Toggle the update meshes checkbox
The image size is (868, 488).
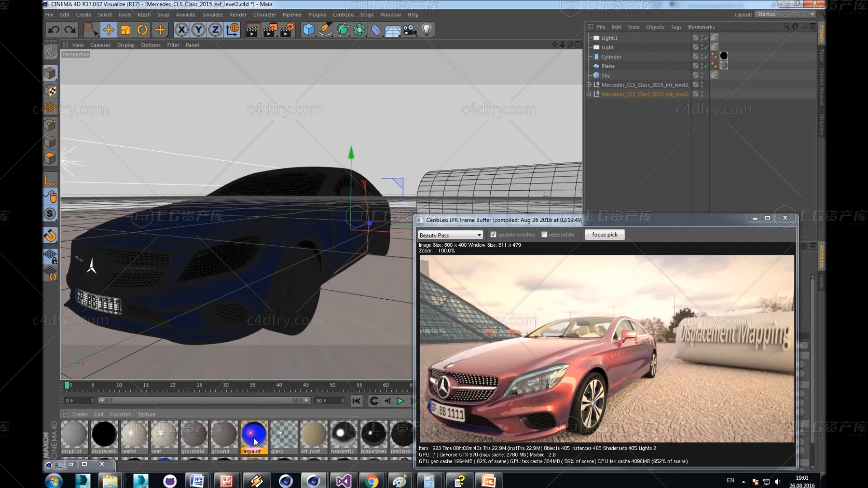pyautogui.click(x=493, y=234)
